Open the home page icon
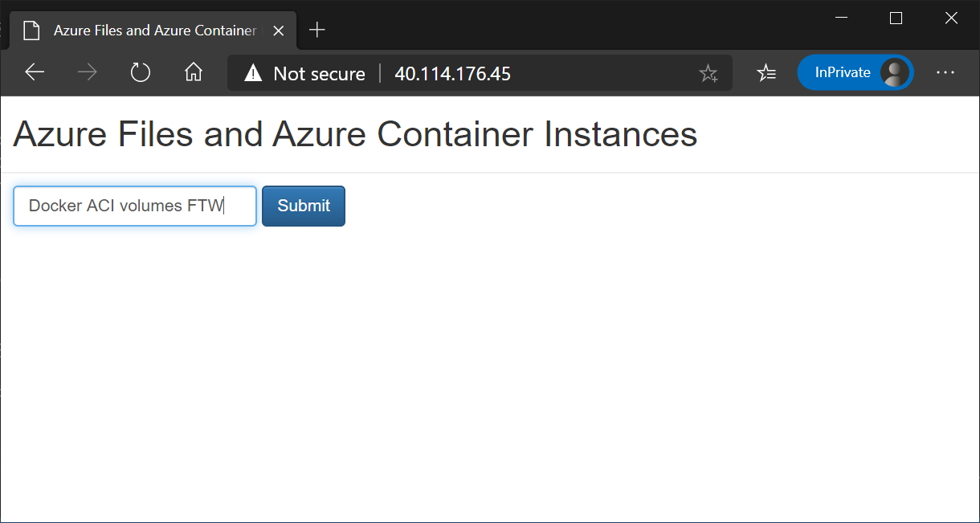The image size is (980, 523). pos(193,73)
